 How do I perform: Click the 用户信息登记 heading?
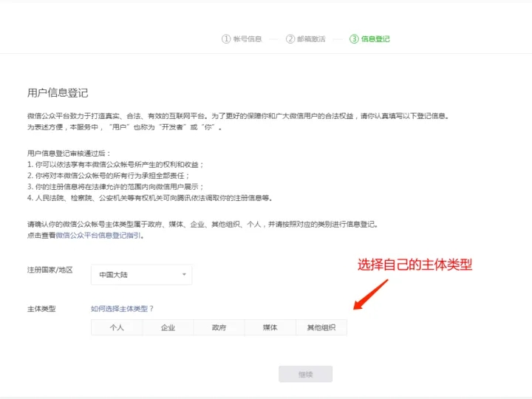[58, 93]
